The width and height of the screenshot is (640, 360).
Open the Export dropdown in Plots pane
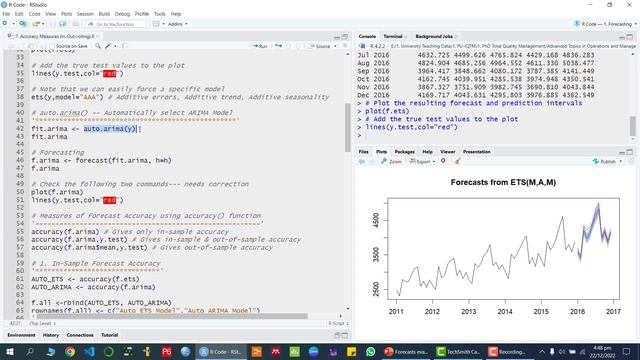pyautogui.click(x=422, y=162)
